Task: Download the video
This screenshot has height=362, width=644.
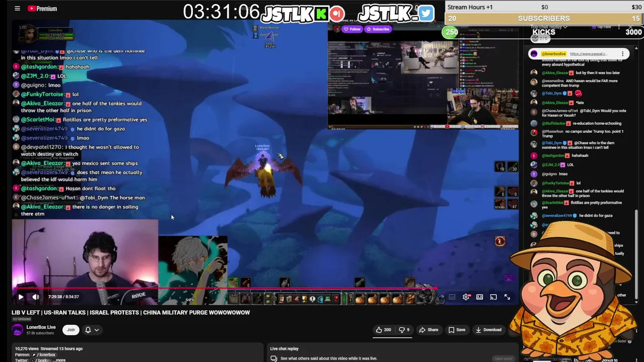Action: [489, 330]
